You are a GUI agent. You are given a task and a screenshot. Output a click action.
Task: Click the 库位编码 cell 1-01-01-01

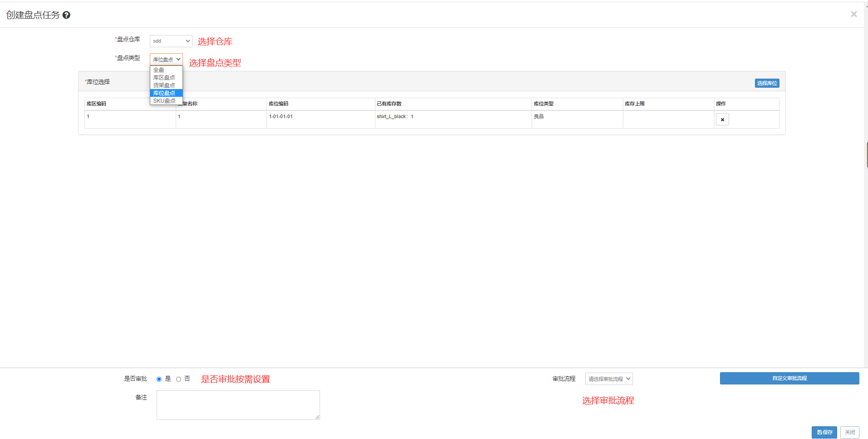[x=321, y=120]
